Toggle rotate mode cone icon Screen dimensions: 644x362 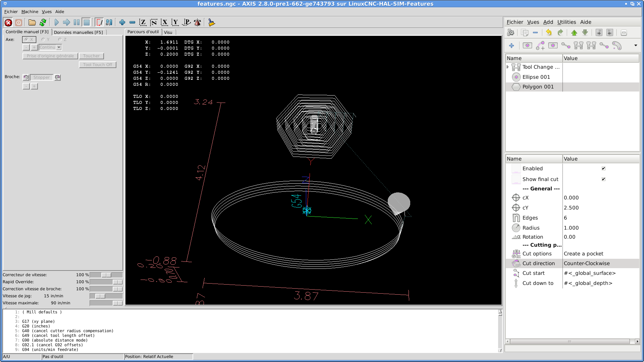[197, 22]
